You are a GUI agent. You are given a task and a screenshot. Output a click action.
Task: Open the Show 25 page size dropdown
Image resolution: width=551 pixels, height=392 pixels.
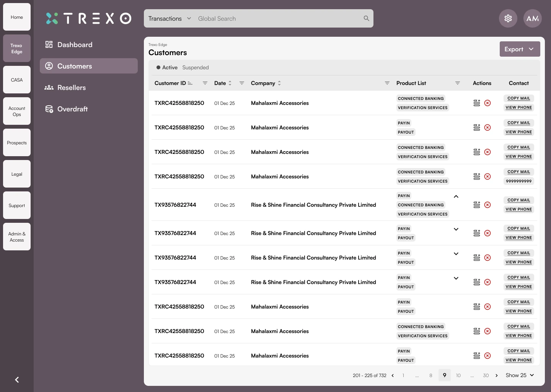click(x=520, y=375)
